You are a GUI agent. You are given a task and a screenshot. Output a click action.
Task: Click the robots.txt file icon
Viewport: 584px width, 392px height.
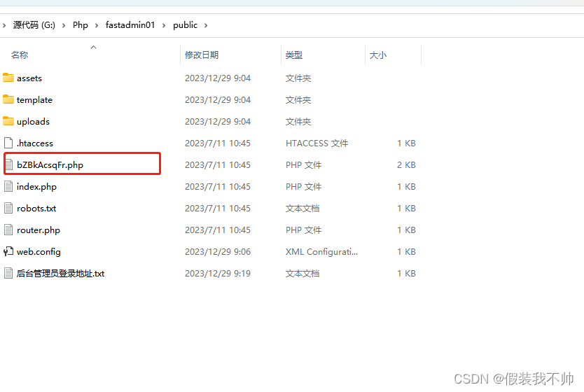coord(8,208)
